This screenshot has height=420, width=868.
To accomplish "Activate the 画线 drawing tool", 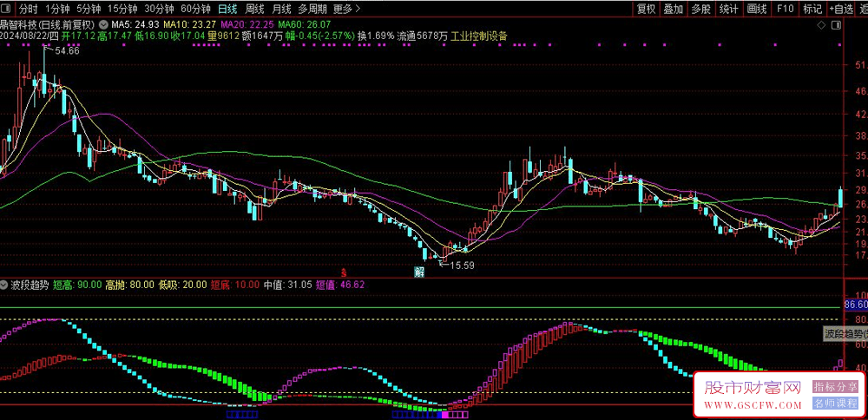I will (757, 9).
